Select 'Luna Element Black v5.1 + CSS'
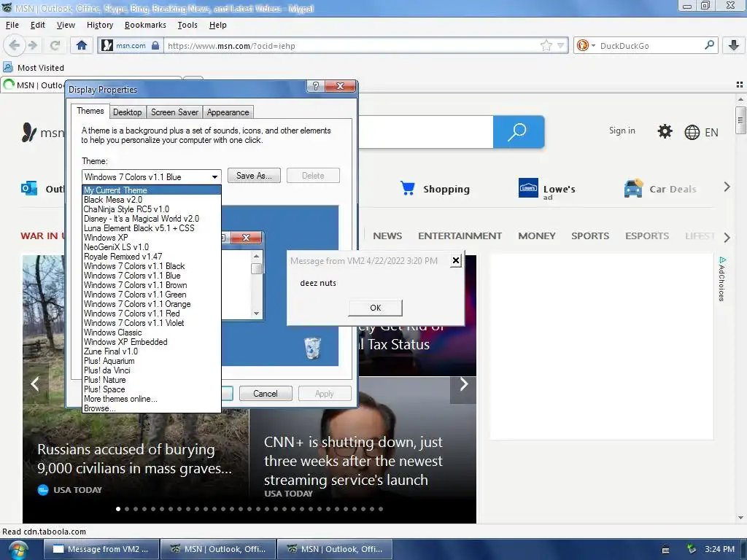 (152, 228)
